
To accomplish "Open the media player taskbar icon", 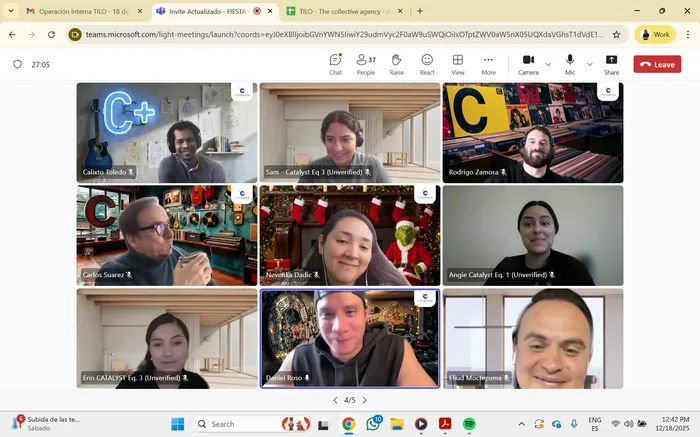I will 421,424.
